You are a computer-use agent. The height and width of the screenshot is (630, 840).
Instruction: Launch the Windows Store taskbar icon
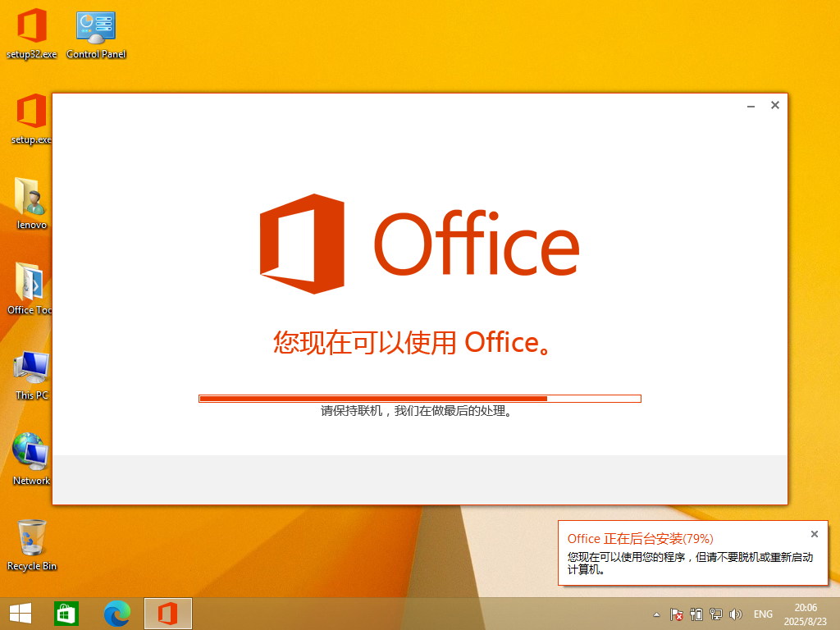pyautogui.click(x=66, y=613)
